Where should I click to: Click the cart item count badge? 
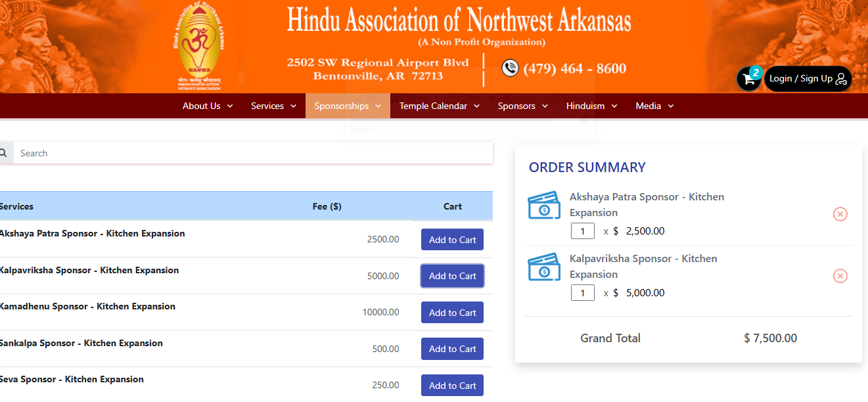756,73
